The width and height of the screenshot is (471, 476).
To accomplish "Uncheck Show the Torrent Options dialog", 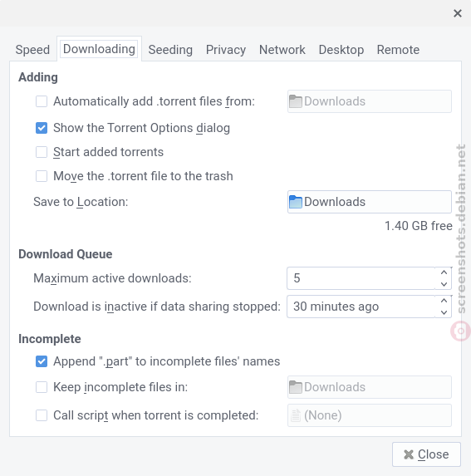I will click(x=42, y=128).
